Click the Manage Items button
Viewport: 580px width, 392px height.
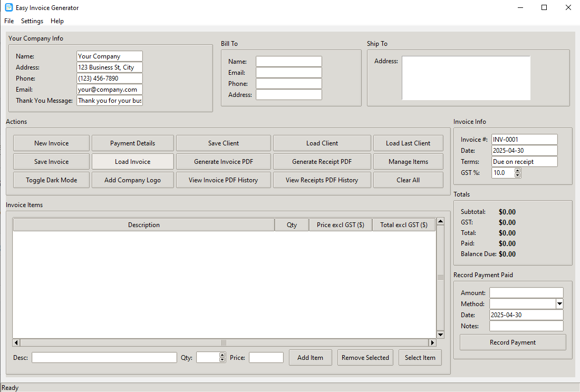pos(408,161)
